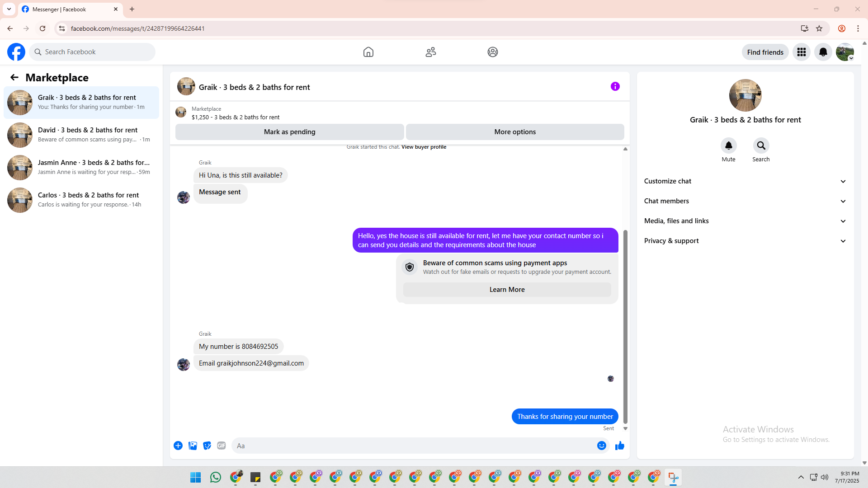Click the "Hi Una, is this still available?" message

[241, 175]
